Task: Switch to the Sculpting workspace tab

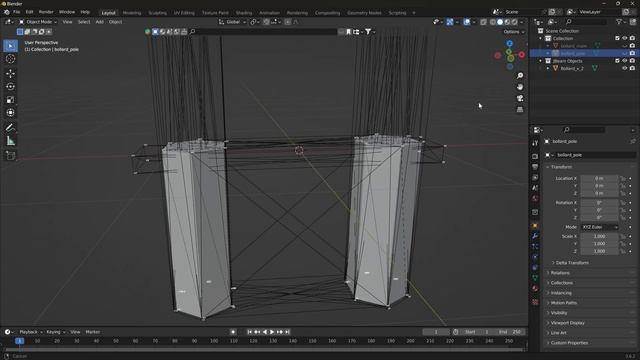Action: click(158, 13)
